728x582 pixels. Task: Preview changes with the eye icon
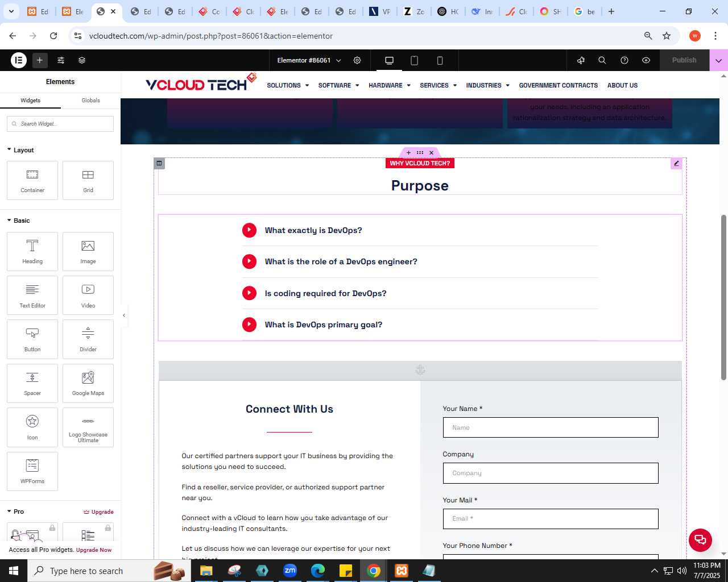pyautogui.click(x=646, y=60)
